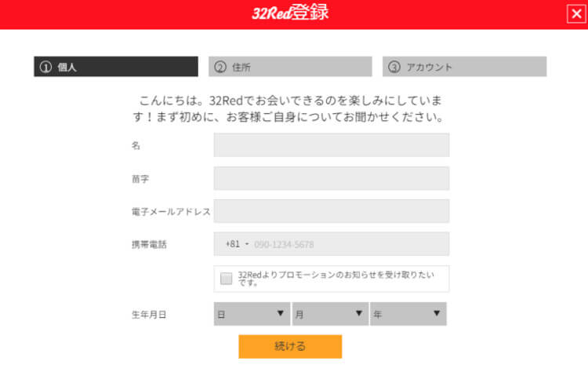588x365 pixels.
Task: Click the circled number 1 step icon
Action: pos(45,67)
